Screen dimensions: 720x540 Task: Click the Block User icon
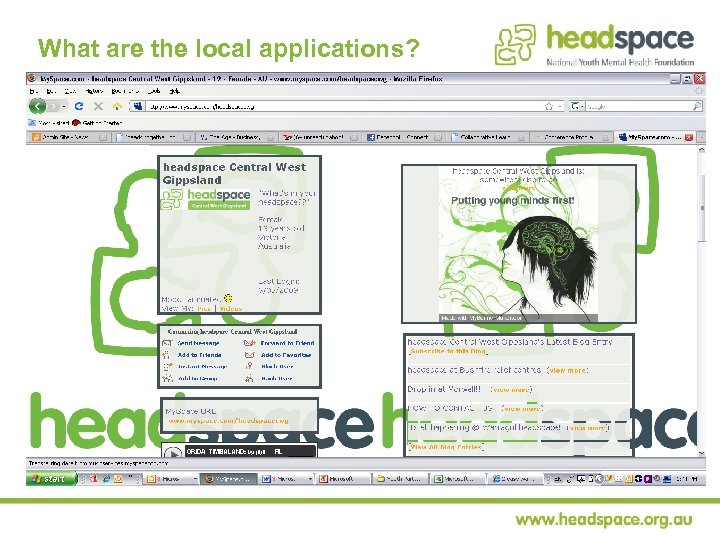249,366
